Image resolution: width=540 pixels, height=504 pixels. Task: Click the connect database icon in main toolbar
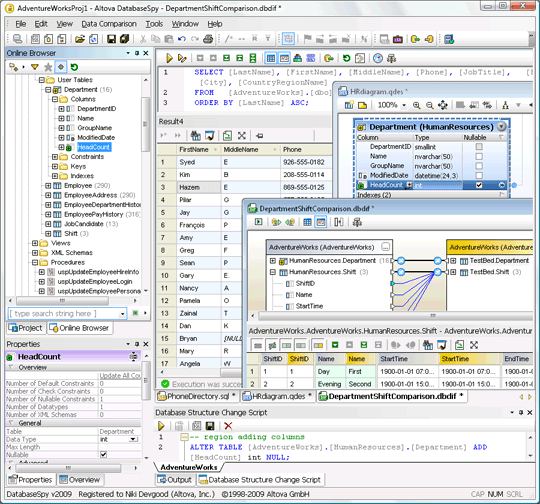[x=17, y=39]
